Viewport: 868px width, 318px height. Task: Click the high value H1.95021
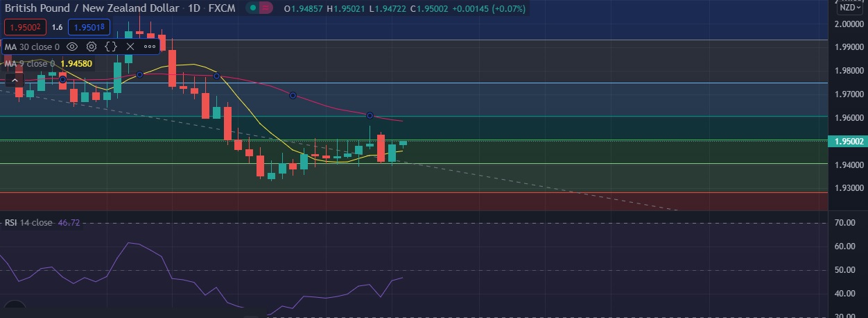pyautogui.click(x=347, y=8)
